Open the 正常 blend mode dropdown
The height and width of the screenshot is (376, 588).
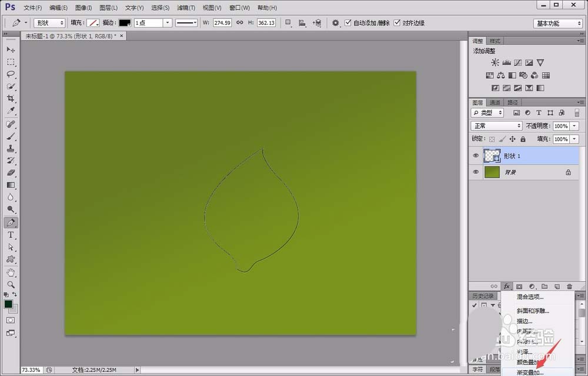[497, 126]
